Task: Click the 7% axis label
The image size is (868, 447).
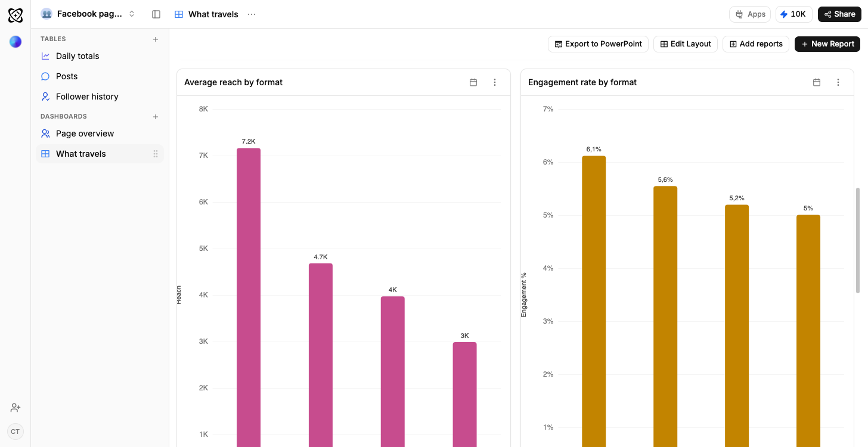Action: [548, 109]
